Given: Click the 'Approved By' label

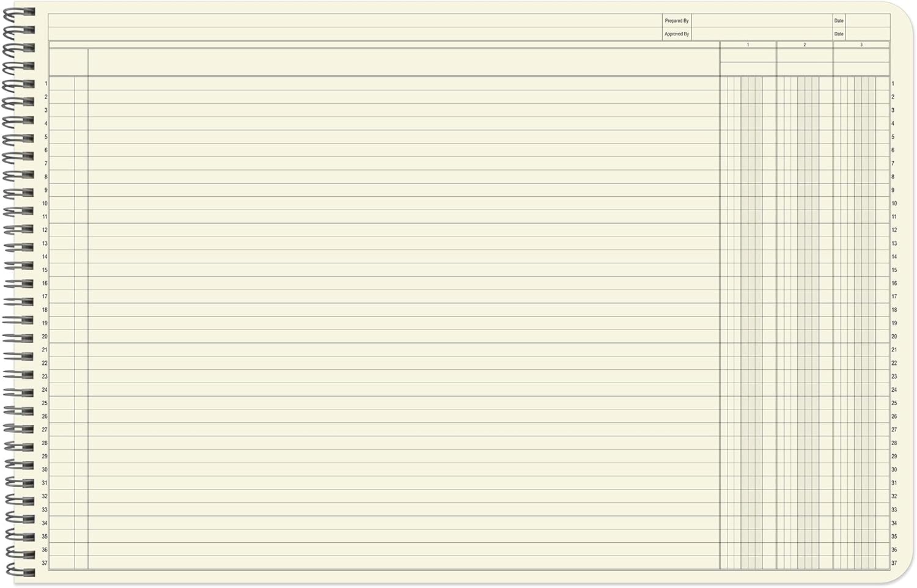Looking at the screenshot, I should 677,34.
